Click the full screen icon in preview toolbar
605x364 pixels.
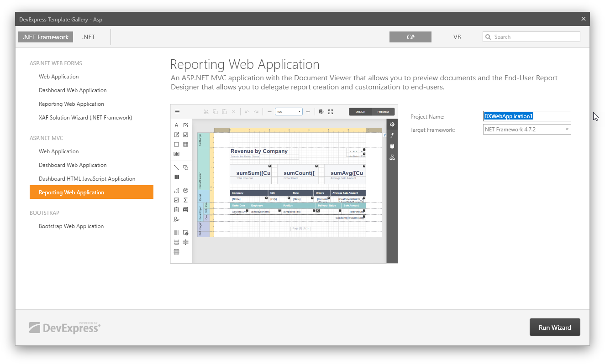331,112
